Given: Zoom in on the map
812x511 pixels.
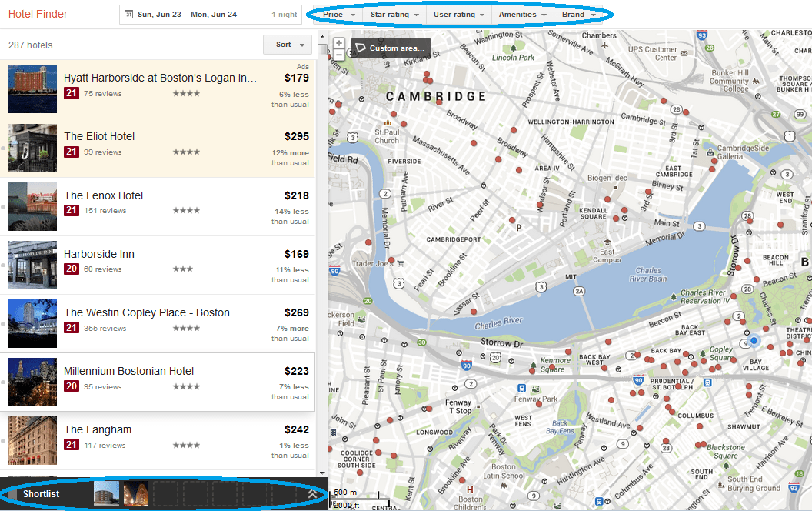Looking at the screenshot, I should click(339, 44).
